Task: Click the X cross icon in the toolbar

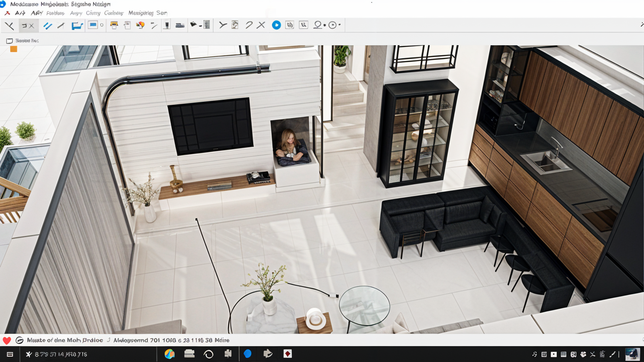Action: pyautogui.click(x=261, y=25)
